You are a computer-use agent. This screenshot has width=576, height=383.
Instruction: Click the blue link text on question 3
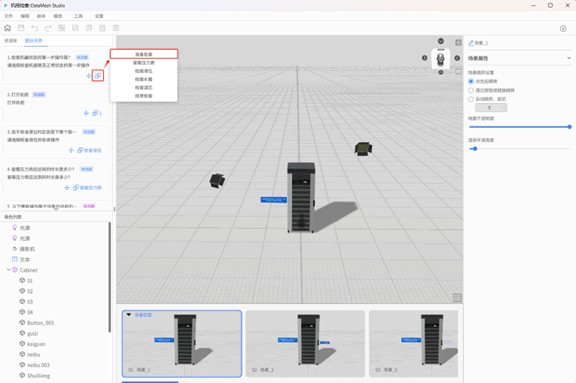pos(93,150)
